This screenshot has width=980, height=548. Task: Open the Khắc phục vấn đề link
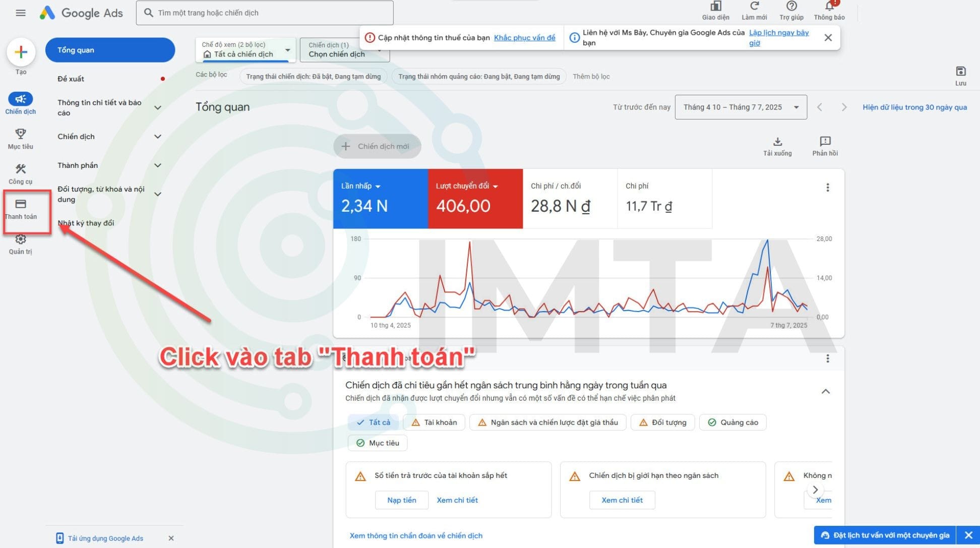(x=524, y=37)
